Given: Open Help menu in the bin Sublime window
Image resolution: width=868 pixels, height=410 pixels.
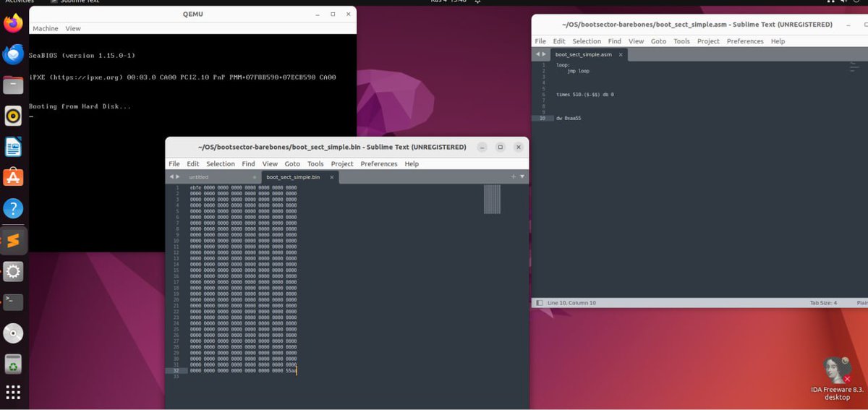Looking at the screenshot, I should [x=412, y=164].
